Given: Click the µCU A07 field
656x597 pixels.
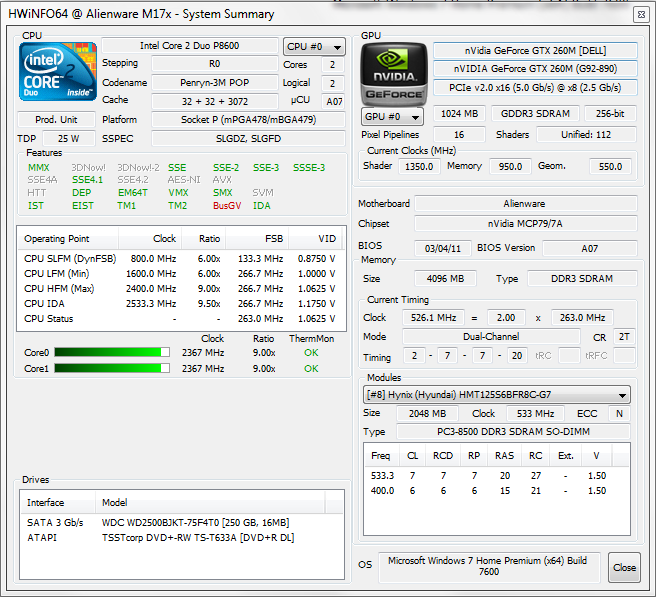Looking at the screenshot, I should point(333,101).
